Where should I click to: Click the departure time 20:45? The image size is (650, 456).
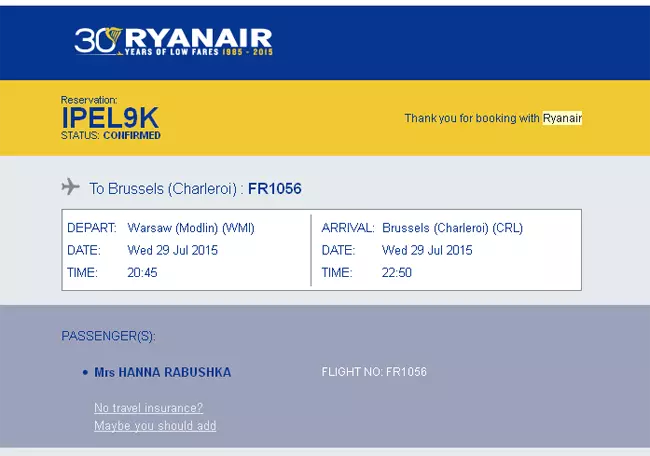tap(142, 272)
